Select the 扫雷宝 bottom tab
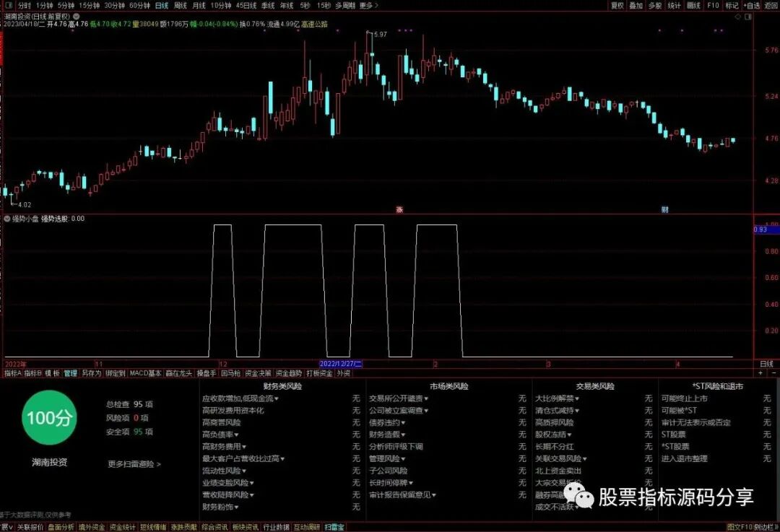 (334, 527)
